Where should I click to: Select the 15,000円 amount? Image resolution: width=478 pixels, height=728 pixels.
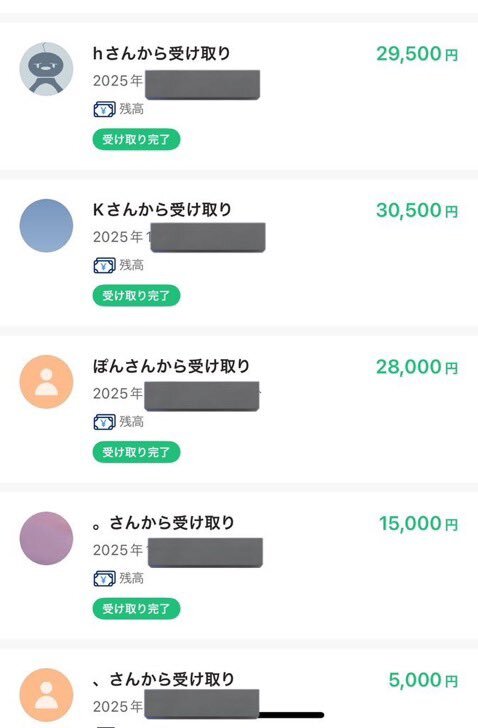(418, 524)
